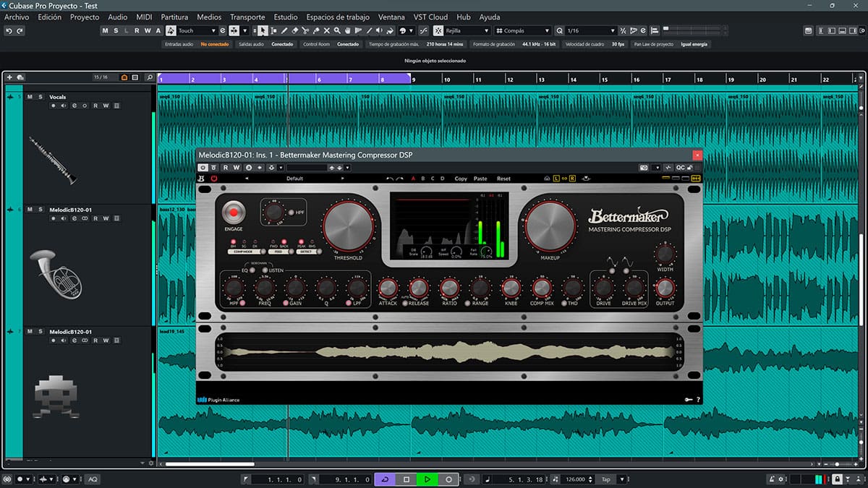Mute the Vocals track
The width and height of the screenshot is (868, 488).
click(x=30, y=97)
